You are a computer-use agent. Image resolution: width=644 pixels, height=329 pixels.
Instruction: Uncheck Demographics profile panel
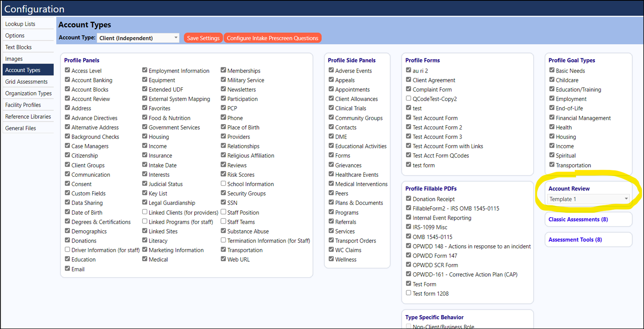[x=67, y=231]
